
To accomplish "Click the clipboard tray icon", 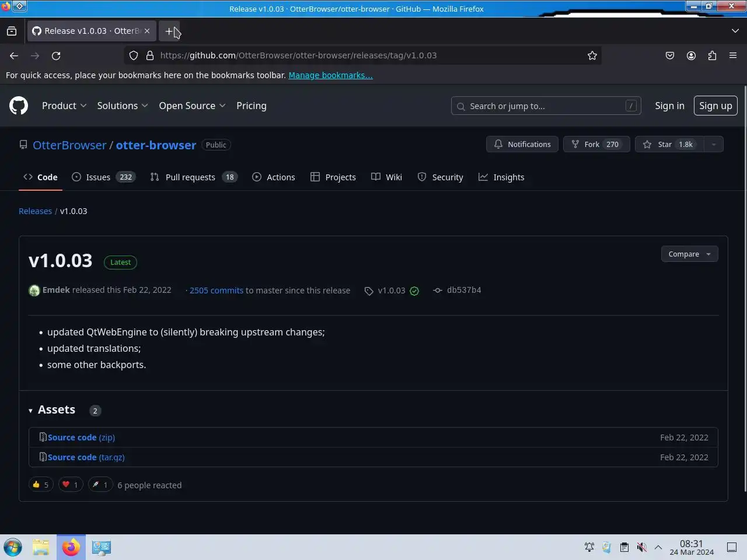I will (624, 547).
